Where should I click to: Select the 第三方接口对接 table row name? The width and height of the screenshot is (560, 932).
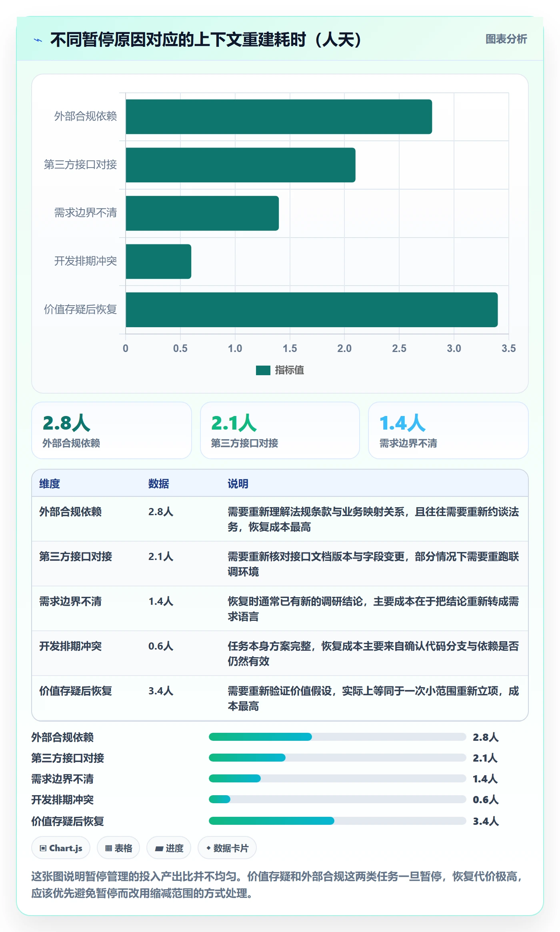76,556
